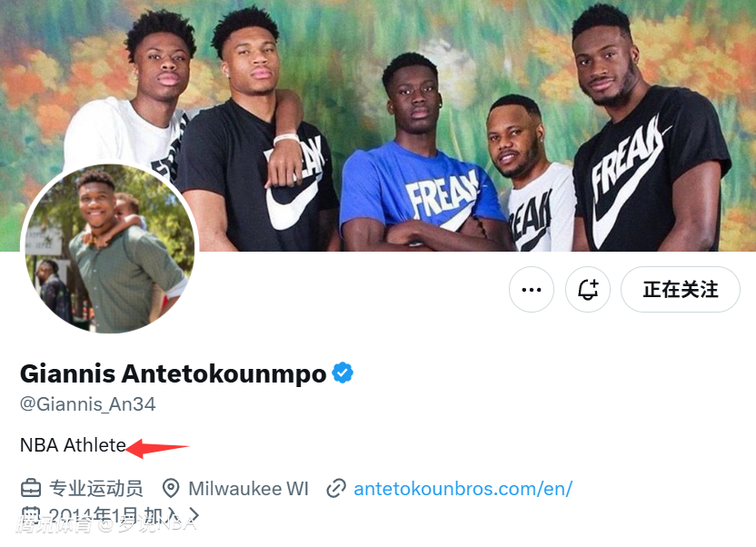Viewport: 756px width, 547px height.
Task: Click the calendar icon by join date
Action: pyautogui.click(x=31, y=516)
